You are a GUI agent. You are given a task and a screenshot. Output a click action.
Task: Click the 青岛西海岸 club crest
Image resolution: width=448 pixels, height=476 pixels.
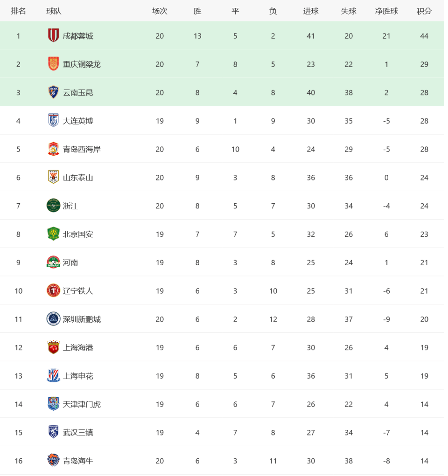click(53, 149)
